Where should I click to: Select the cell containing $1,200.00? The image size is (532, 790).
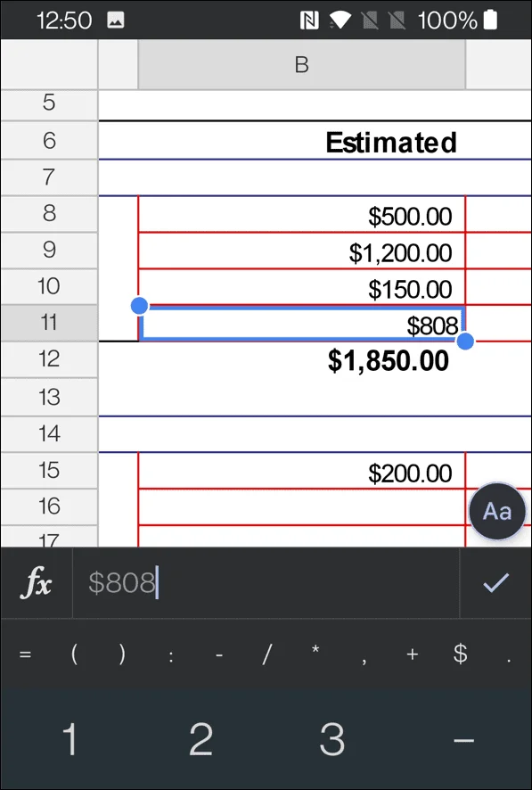pos(301,251)
